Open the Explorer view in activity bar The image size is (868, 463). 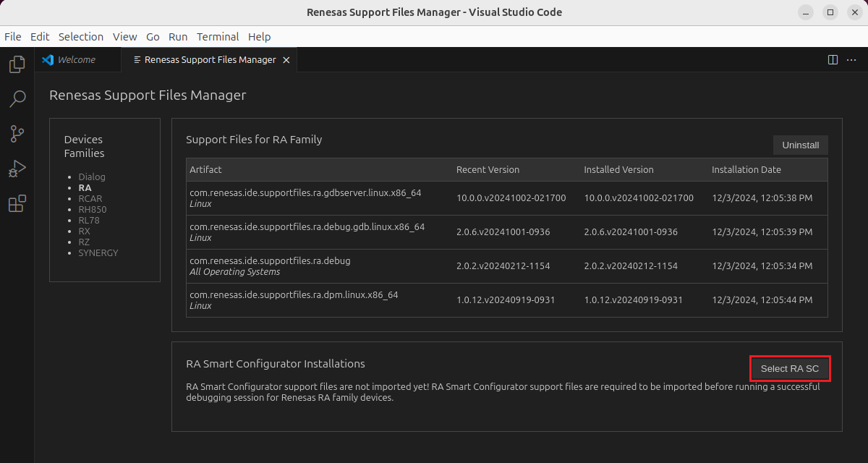click(x=17, y=64)
